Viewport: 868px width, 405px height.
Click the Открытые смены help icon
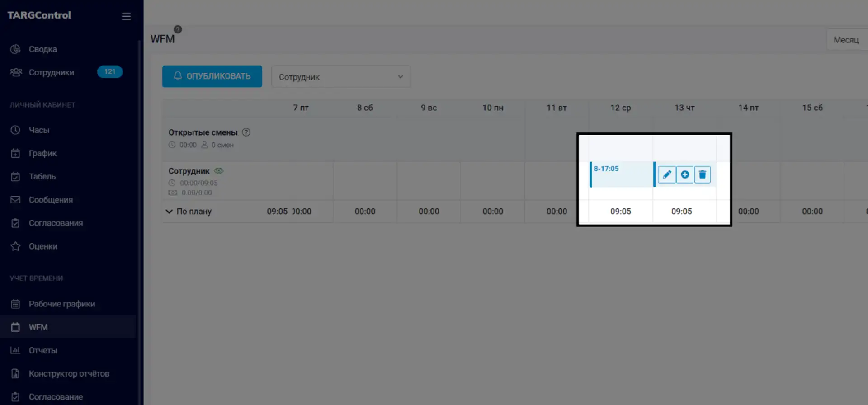(246, 132)
